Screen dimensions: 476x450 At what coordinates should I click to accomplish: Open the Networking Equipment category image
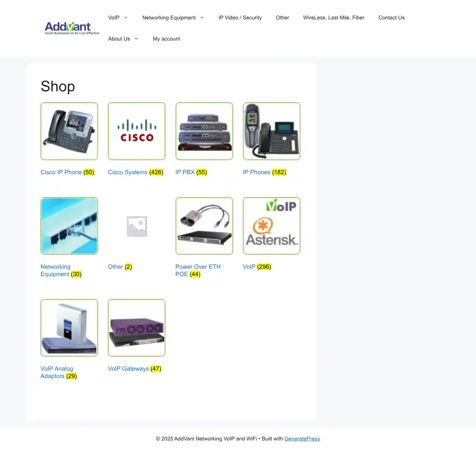click(69, 226)
